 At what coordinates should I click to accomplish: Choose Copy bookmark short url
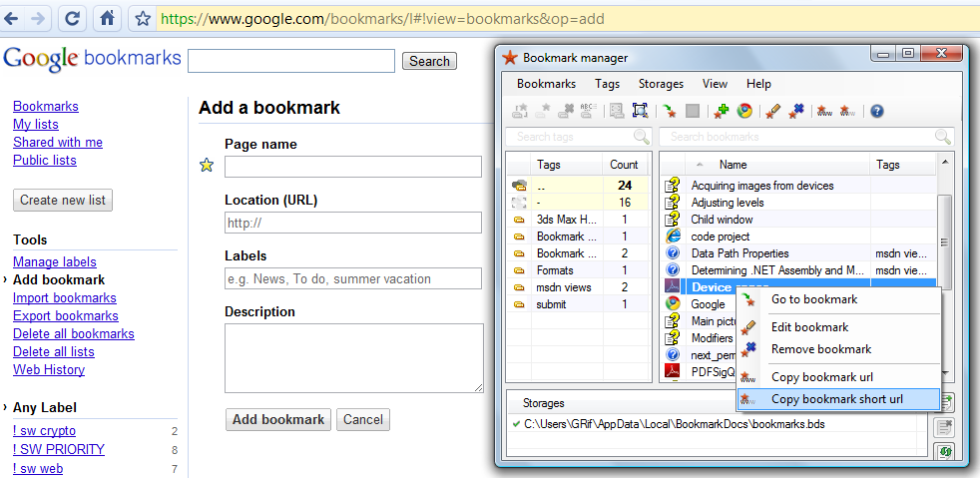(838, 399)
